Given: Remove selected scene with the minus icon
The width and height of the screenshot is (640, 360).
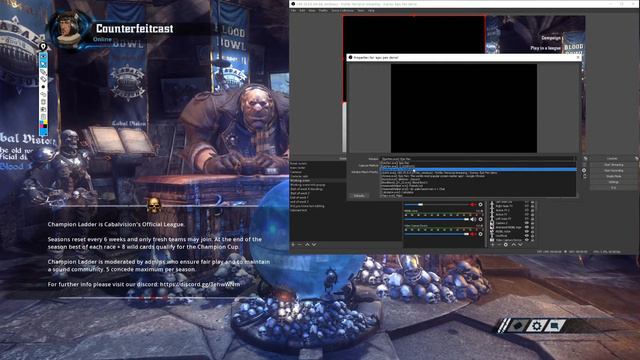Looking at the screenshot, I should 300,244.
